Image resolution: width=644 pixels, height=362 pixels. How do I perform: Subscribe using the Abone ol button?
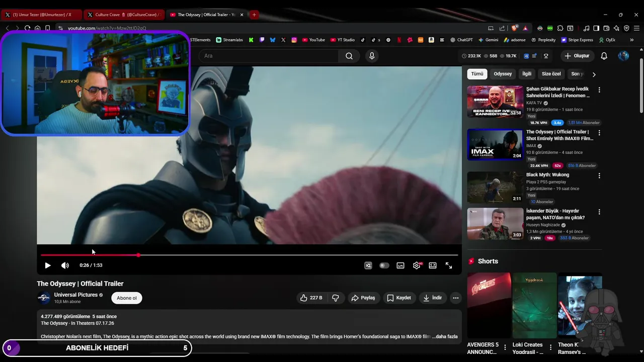(127, 298)
